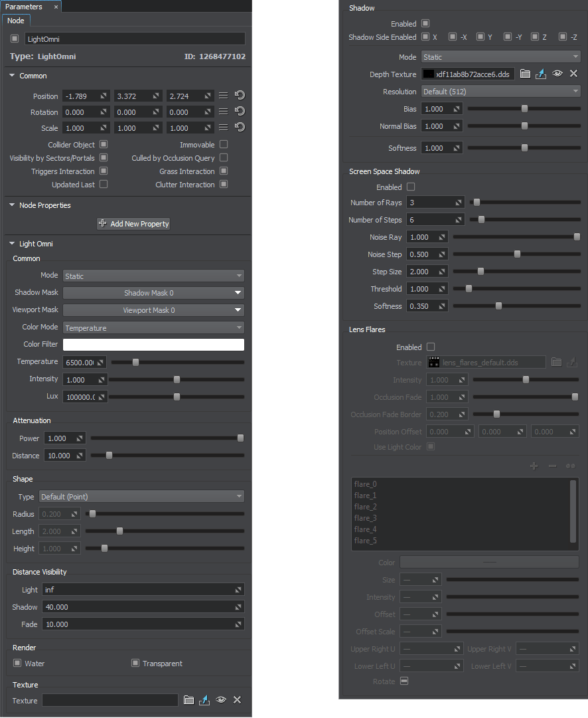Viewport: 588px width, 718px height.
Task: Switch to the Node tab
Action: 16,21
